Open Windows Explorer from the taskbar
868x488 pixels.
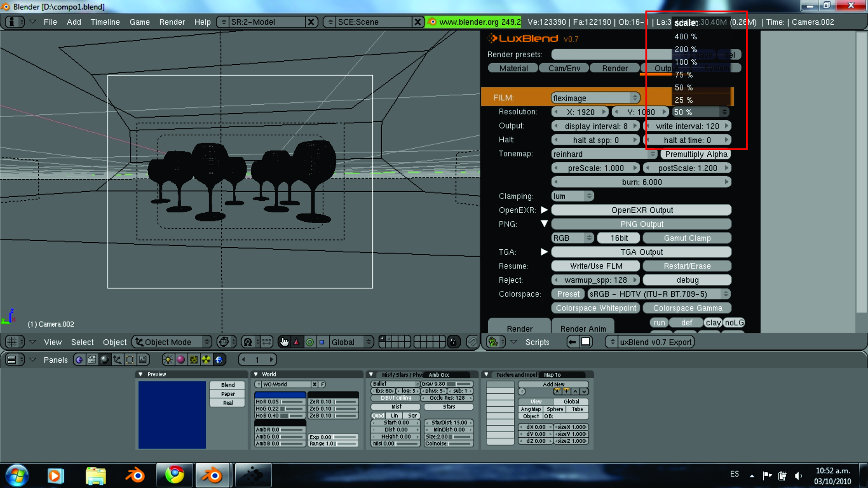pos(96,476)
